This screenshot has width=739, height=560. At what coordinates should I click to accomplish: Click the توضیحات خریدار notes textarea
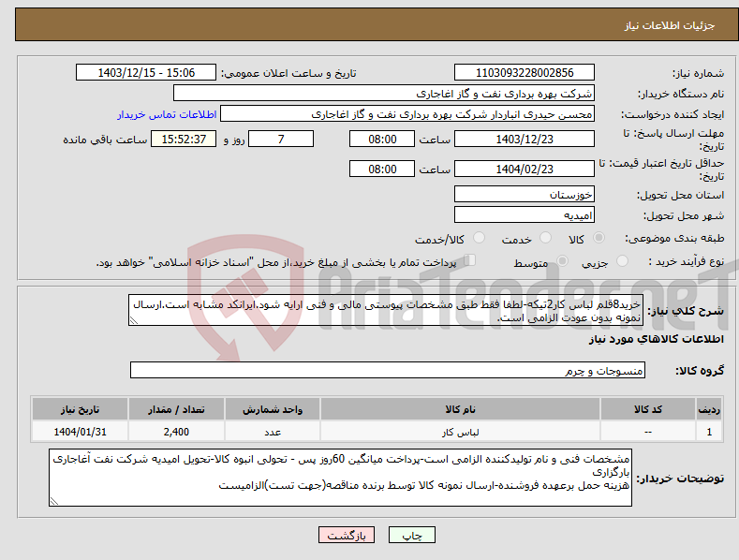pyautogui.click(x=340, y=478)
